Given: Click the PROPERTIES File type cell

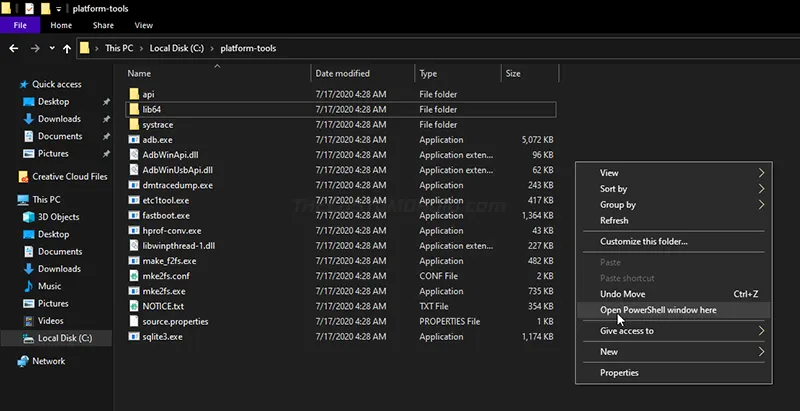Looking at the screenshot, I should 449,322.
